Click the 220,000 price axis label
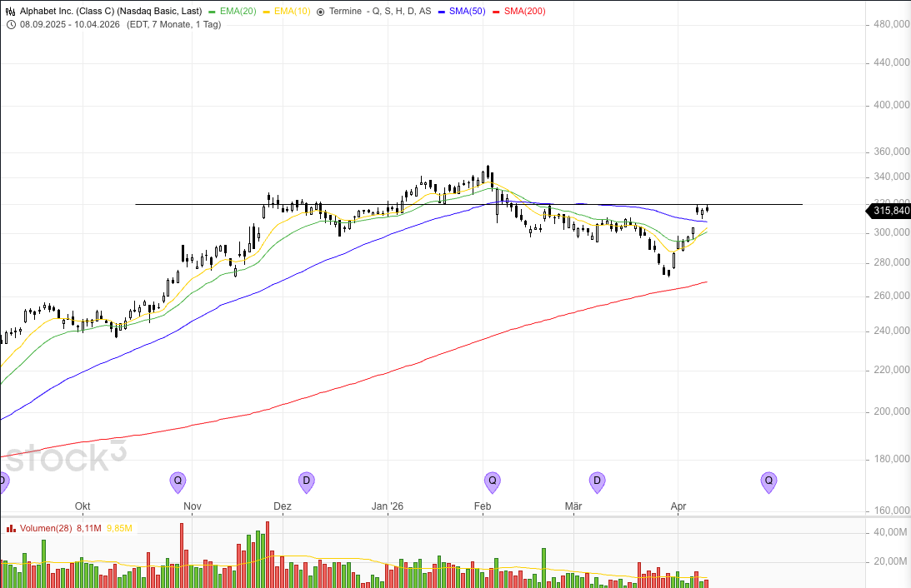Image resolution: width=911 pixels, height=588 pixels. [891, 370]
